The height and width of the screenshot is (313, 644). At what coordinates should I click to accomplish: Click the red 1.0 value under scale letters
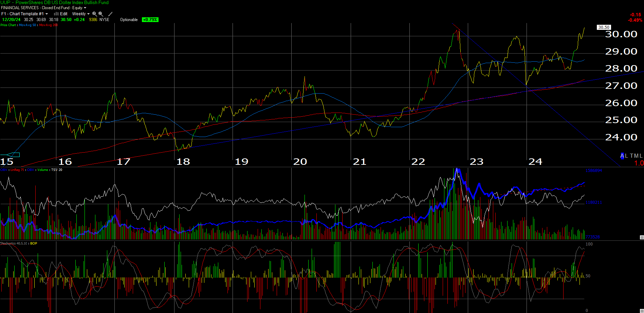pyautogui.click(x=639, y=163)
